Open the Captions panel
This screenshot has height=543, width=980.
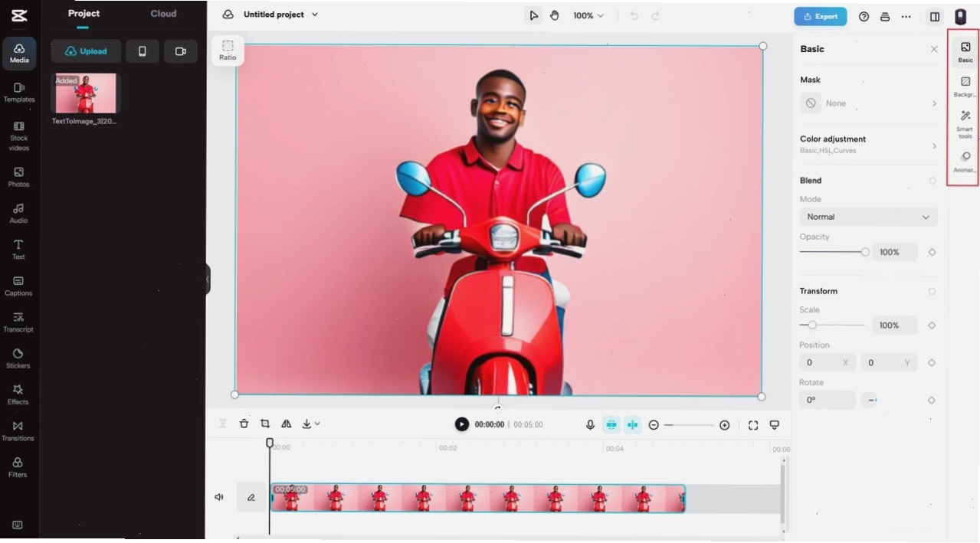(x=19, y=286)
